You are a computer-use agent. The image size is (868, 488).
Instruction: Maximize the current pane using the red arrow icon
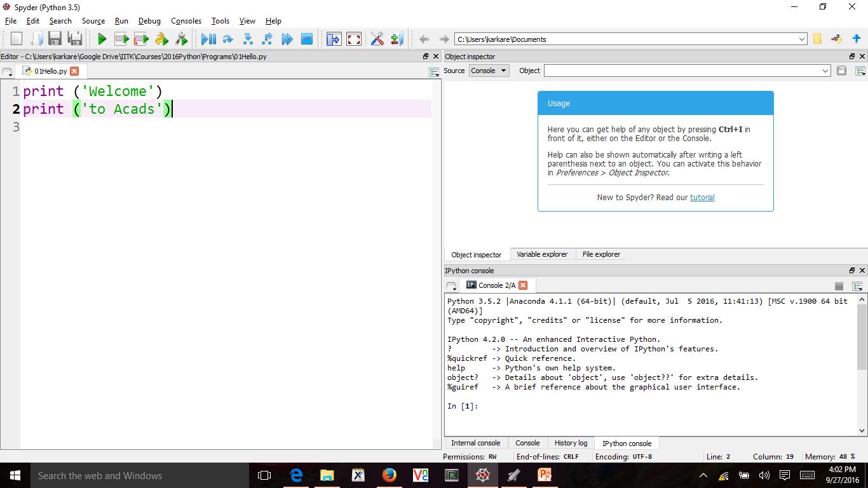353,38
